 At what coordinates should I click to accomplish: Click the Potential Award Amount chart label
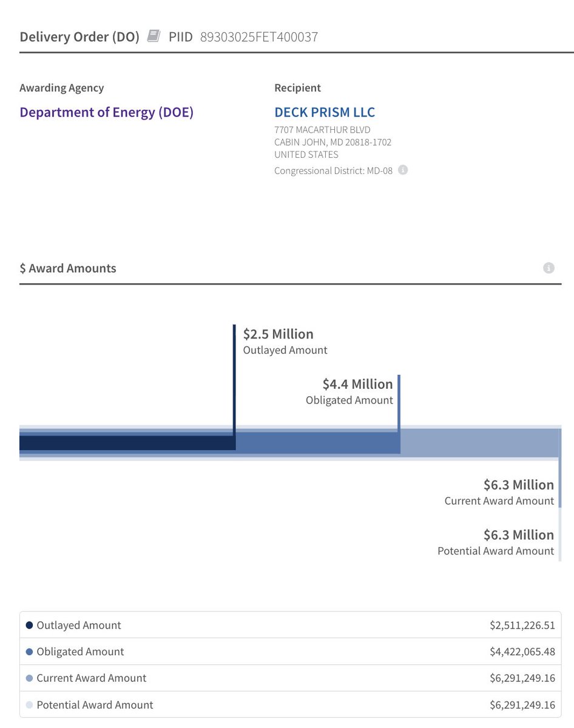tap(495, 551)
